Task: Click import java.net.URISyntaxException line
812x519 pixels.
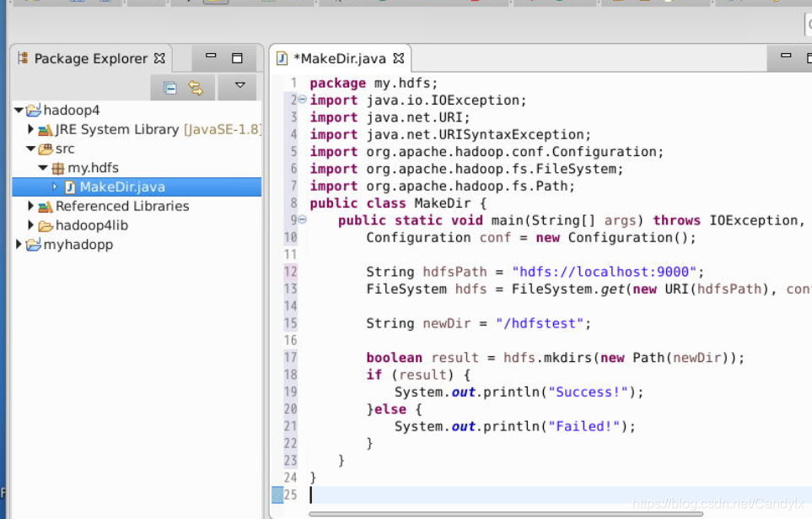Action: tap(450, 135)
